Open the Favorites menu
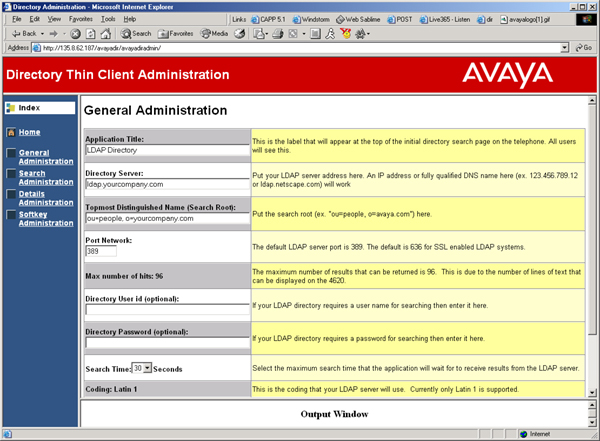This screenshot has height=441, width=600. (81, 19)
